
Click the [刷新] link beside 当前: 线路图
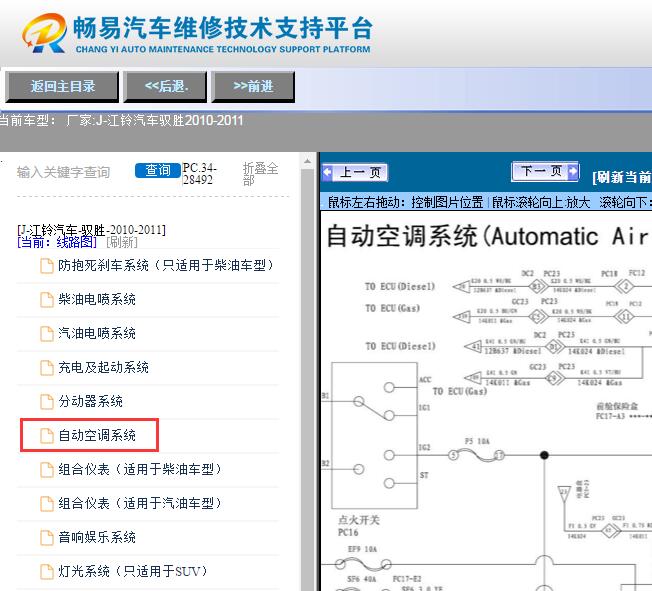tap(122, 242)
